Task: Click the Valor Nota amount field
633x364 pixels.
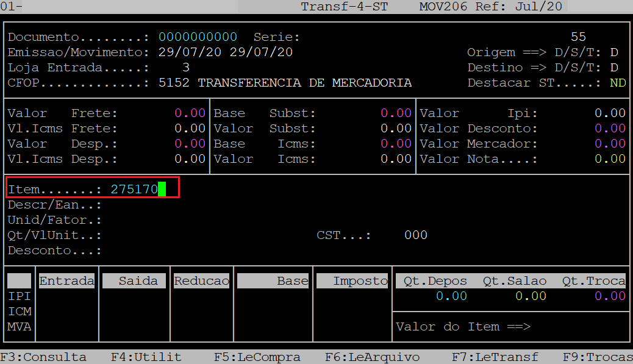Action: [610, 159]
